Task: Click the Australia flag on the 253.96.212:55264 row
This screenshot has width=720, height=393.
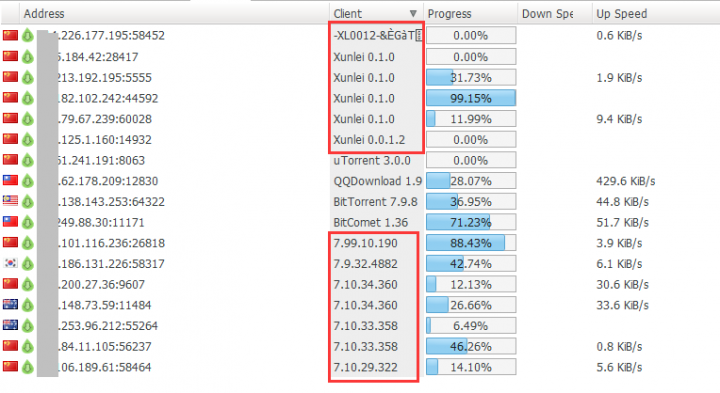Action: pyautogui.click(x=10, y=325)
